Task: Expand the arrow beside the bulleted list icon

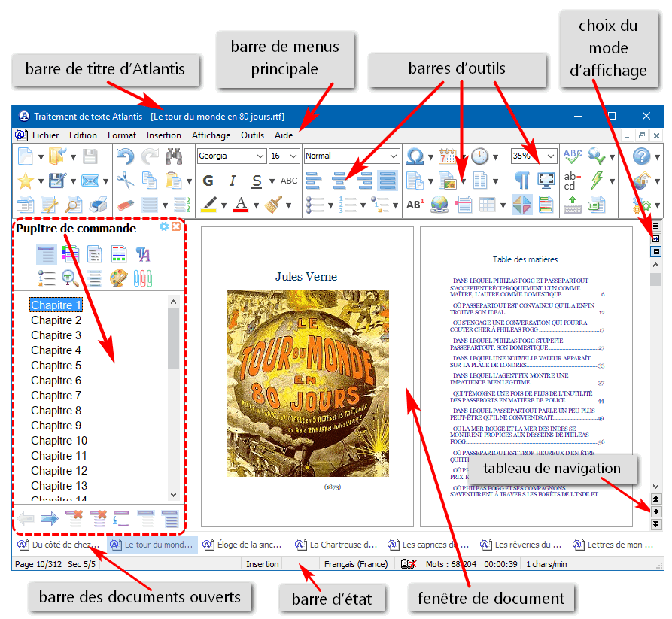Action: (331, 205)
